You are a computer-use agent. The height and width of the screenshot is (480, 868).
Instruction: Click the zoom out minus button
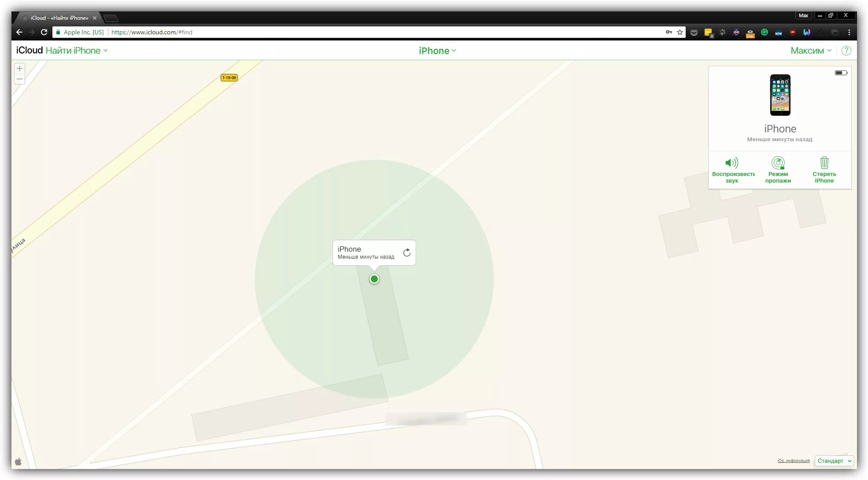coord(19,79)
